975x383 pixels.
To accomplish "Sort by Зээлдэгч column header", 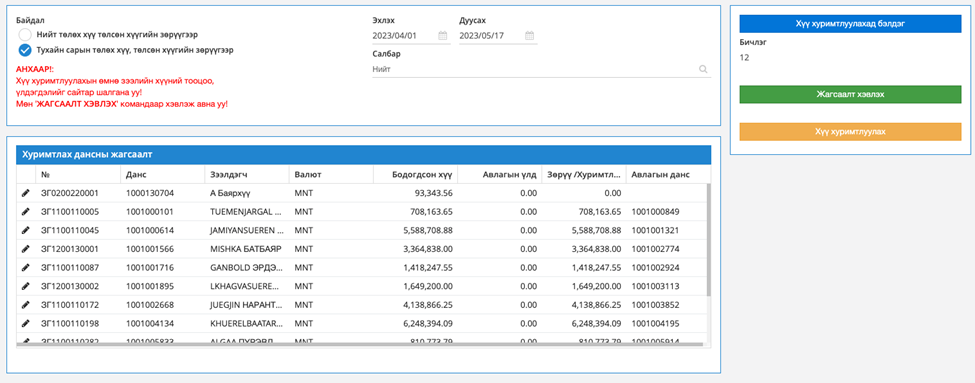I will [247, 174].
